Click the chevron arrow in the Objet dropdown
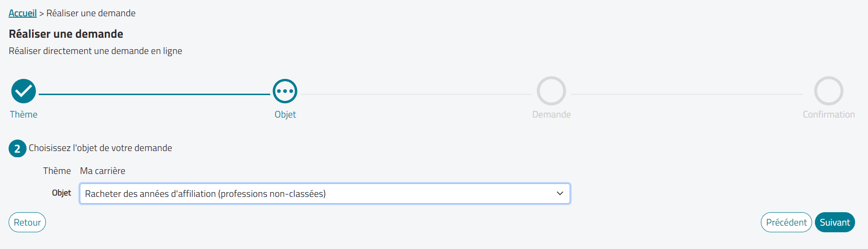Screen dimensions: 868x249 click(560, 194)
